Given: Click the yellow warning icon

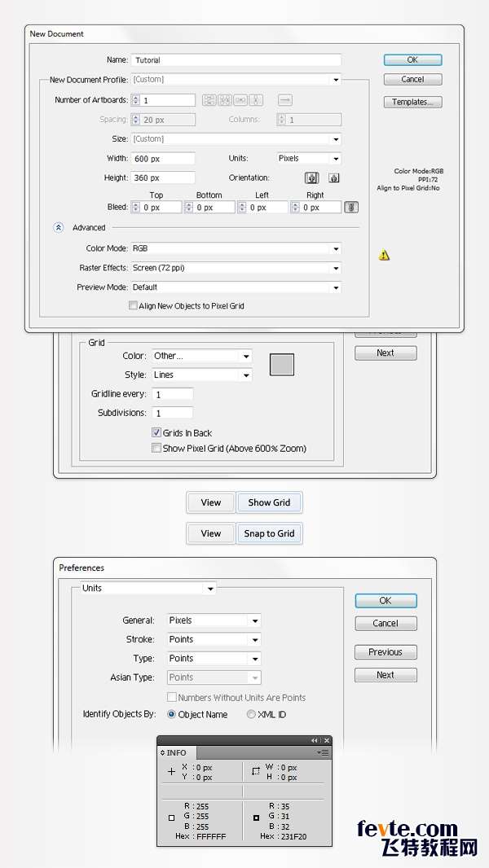Looking at the screenshot, I should click(x=385, y=255).
